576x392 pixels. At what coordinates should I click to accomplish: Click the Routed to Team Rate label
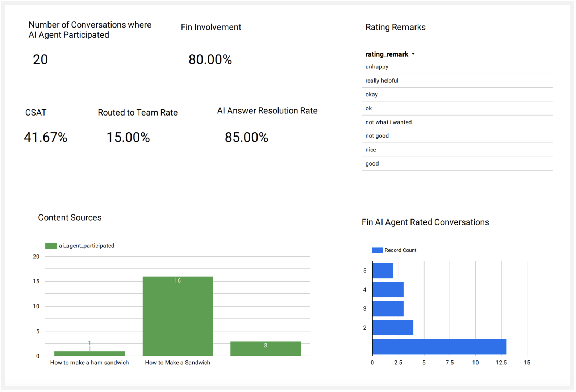tap(138, 113)
